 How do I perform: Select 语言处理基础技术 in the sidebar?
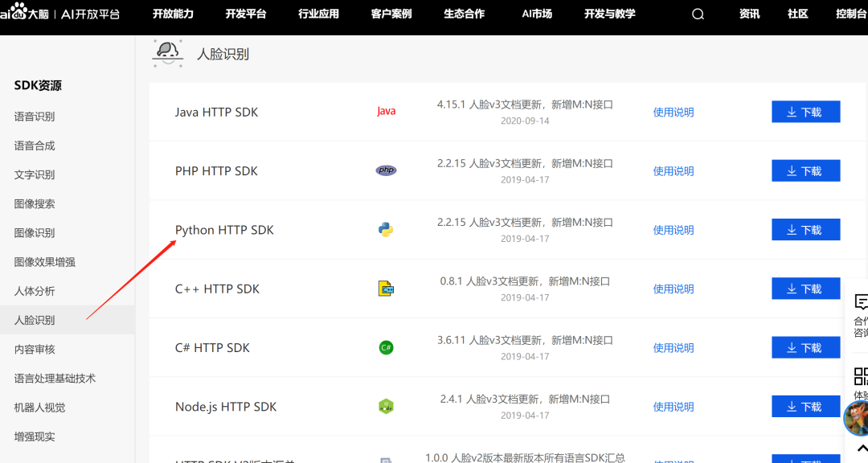pos(55,379)
